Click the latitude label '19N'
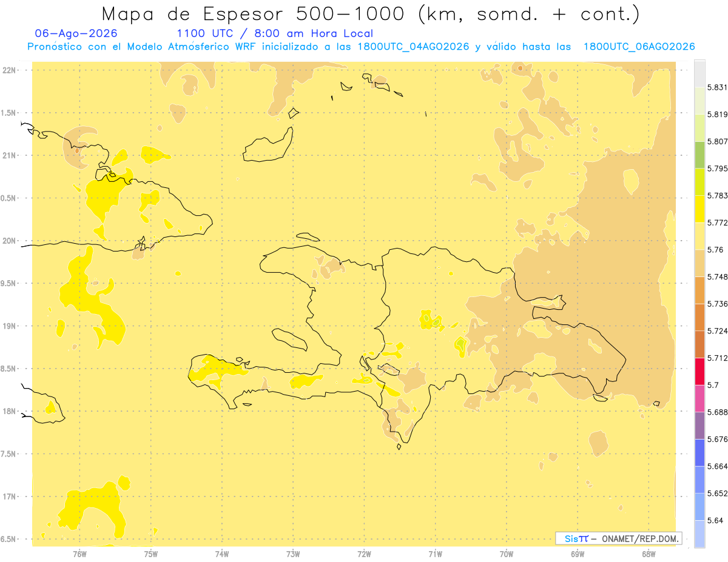This screenshot has width=728, height=562. [x=9, y=326]
